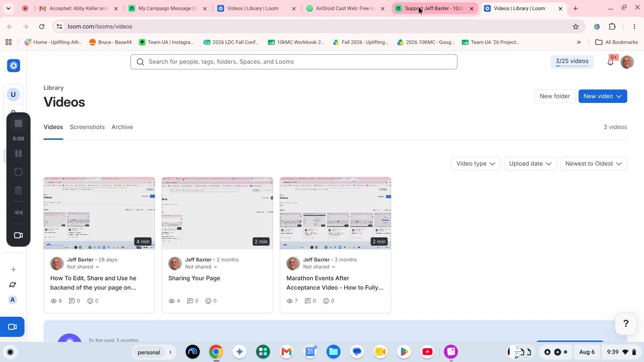Launch YouTube from the shelf

[x=427, y=352]
